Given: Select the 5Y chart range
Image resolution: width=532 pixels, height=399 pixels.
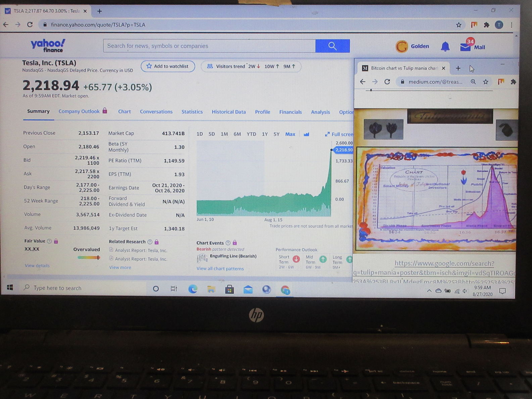Looking at the screenshot, I should click(x=277, y=134).
